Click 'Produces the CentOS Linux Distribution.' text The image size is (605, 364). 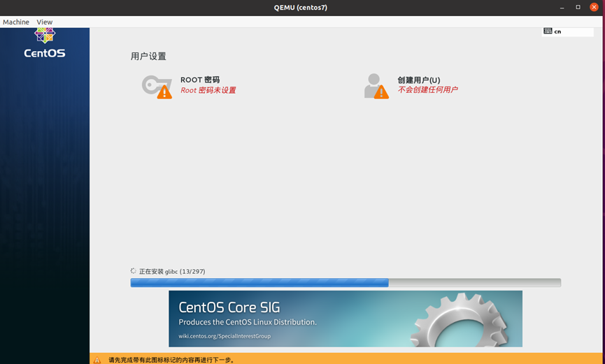click(x=248, y=322)
